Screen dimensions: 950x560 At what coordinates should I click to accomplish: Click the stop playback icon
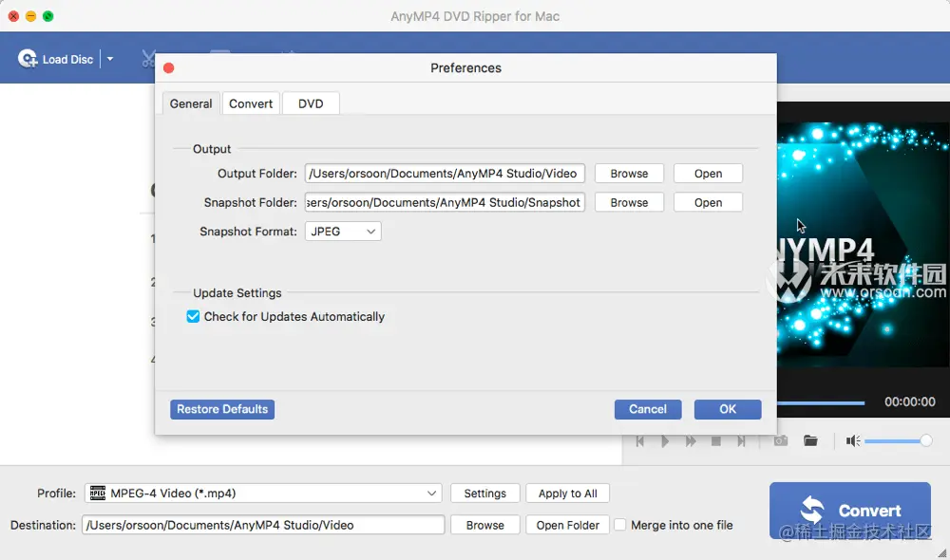point(716,441)
